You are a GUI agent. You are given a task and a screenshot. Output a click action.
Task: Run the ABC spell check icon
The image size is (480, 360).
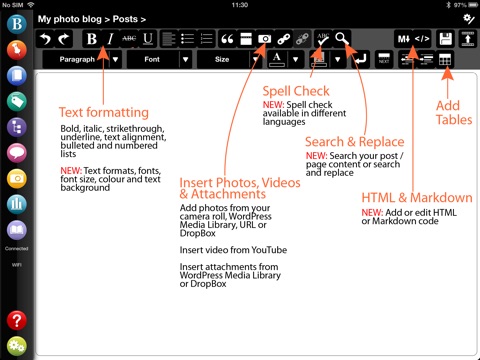tap(323, 39)
